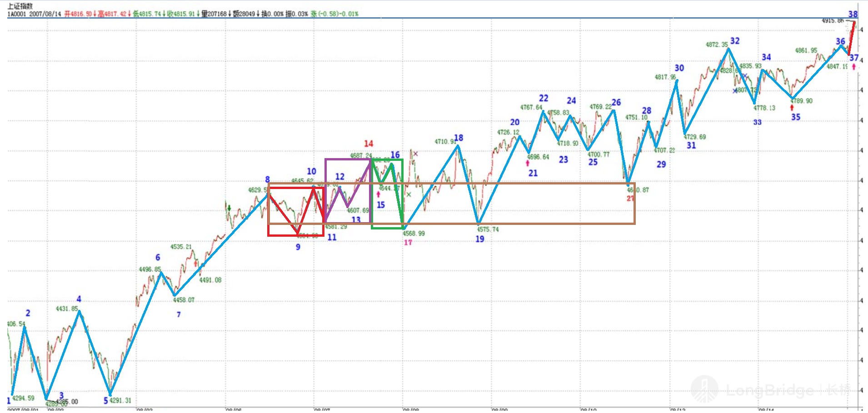Click the 换0.00% turnover rate
This screenshot has width=868, height=413.
[x=272, y=14]
